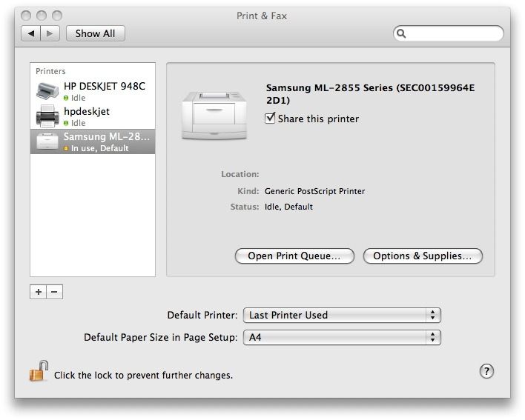Screen dimensions: 525x420
Task: Open Print Queue for Samsung printer
Action: coord(294,256)
